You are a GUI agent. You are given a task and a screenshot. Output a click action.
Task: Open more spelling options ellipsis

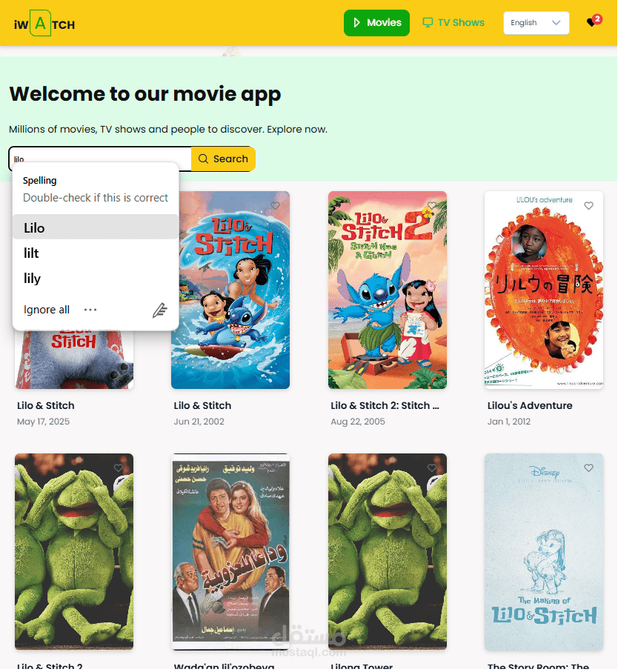tap(90, 310)
